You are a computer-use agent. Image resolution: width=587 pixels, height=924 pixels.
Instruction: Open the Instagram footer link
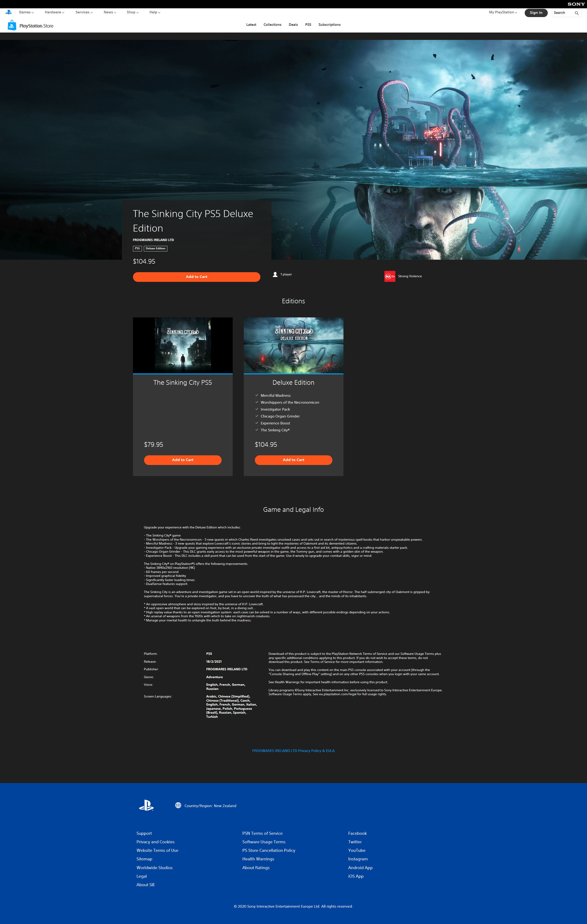point(358,859)
